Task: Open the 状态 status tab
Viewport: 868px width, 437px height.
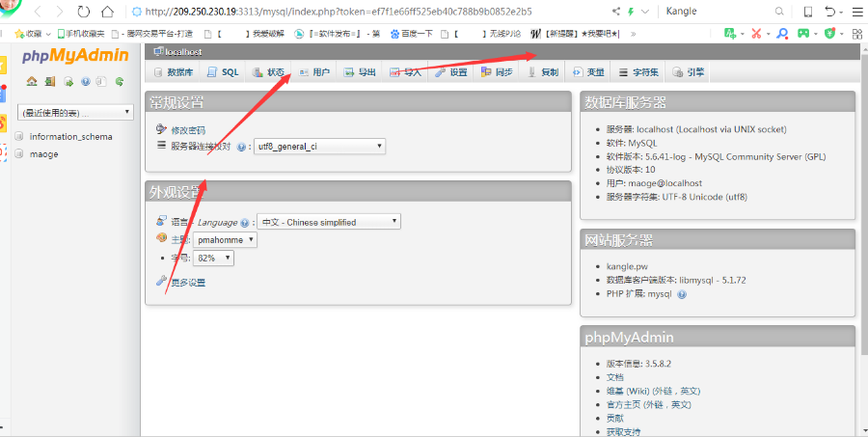Action: click(x=268, y=72)
